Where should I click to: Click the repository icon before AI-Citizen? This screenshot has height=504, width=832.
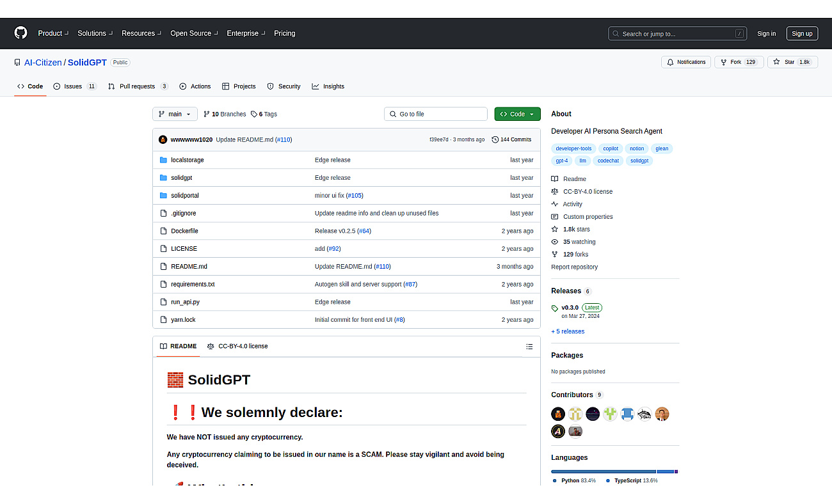click(x=17, y=63)
